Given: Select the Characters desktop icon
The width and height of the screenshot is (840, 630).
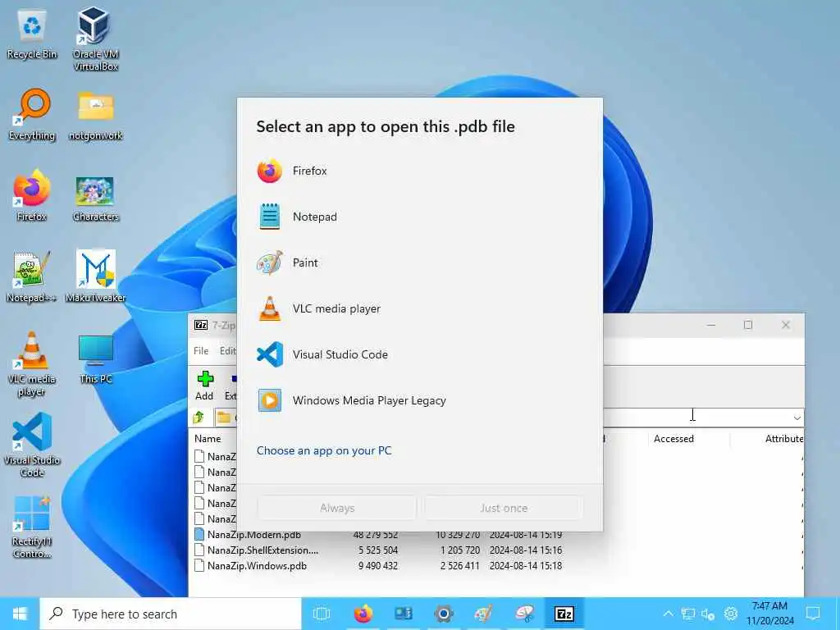Looking at the screenshot, I should point(95,199).
